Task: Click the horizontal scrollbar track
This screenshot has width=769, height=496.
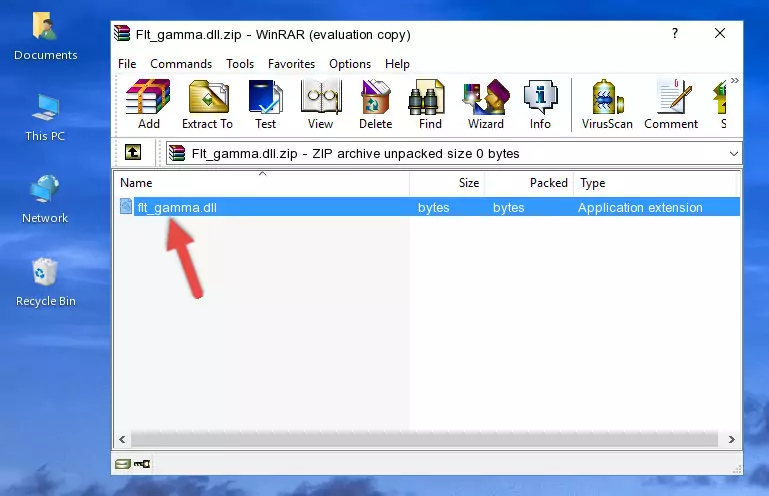Action: (x=425, y=440)
